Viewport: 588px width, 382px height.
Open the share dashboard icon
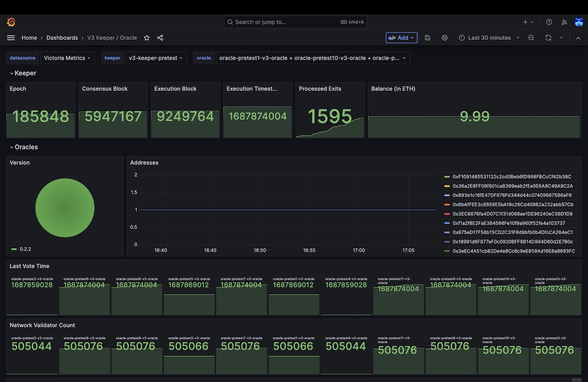(160, 38)
